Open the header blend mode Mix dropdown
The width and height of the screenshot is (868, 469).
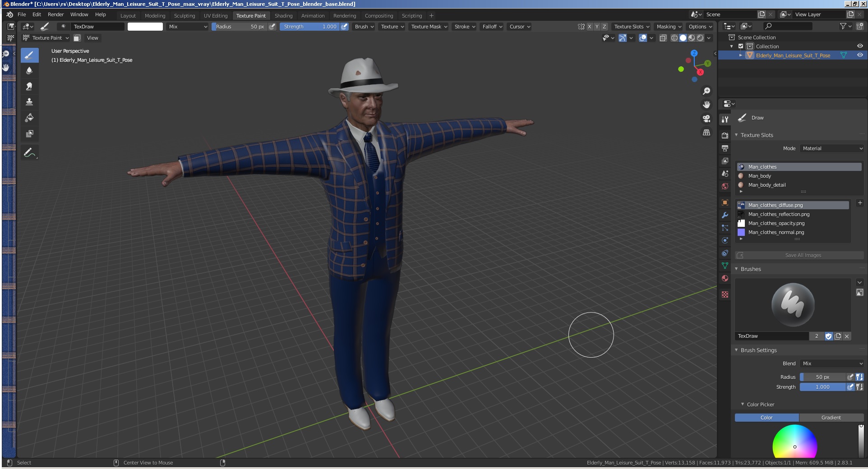(x=188, y=27)
